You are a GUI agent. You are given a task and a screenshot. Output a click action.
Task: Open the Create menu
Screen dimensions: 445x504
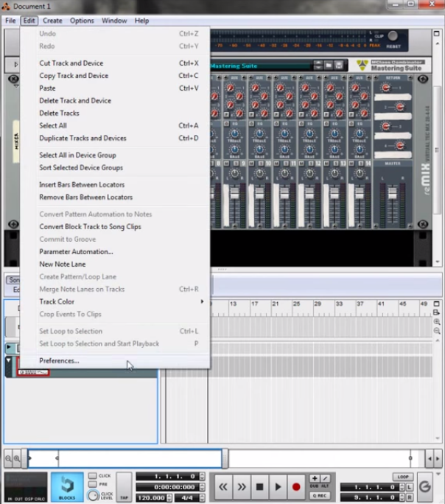[x=52, y=21]
